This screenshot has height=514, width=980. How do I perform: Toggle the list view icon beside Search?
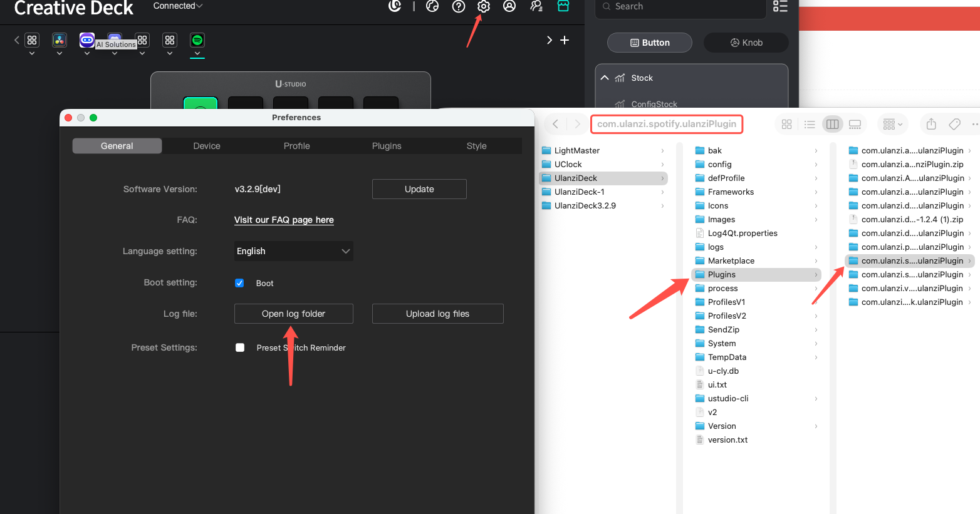780,6
